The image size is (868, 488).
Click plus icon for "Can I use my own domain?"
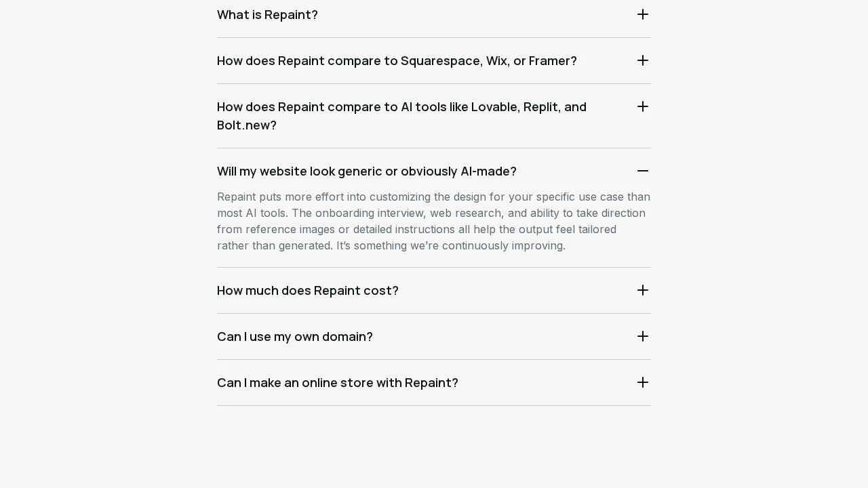pyautogui.click(x=643, y=337)
